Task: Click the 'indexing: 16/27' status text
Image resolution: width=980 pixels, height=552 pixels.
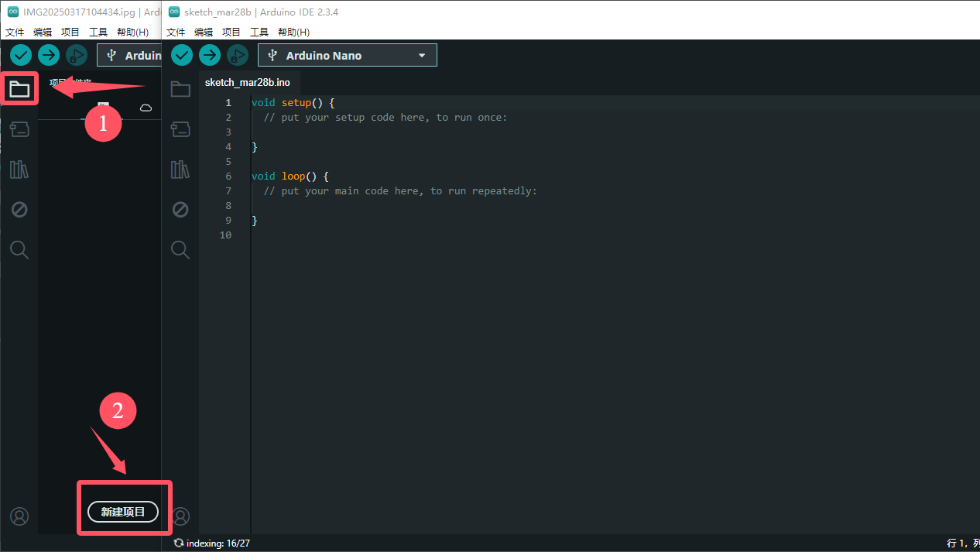Action: click(x=218, y=543)
